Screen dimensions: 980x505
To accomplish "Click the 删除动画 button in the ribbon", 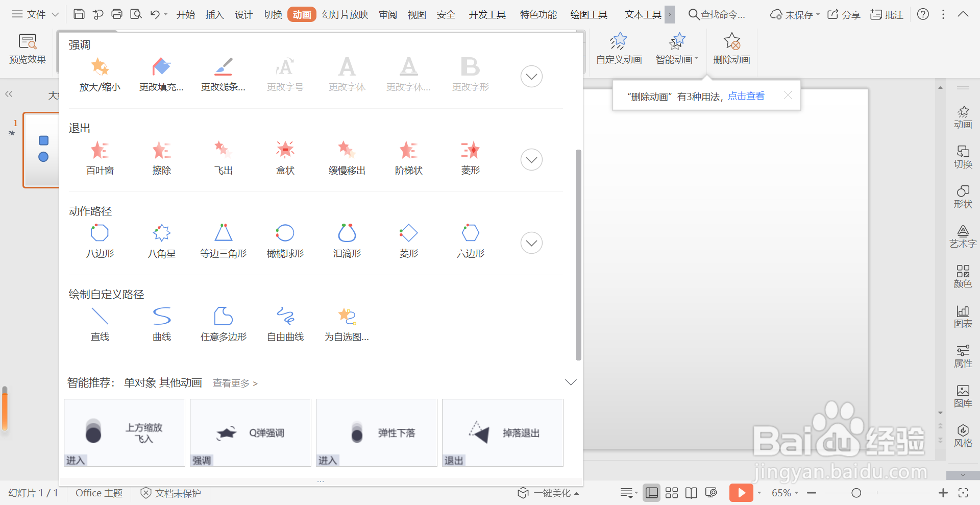I will coord(731,49).
